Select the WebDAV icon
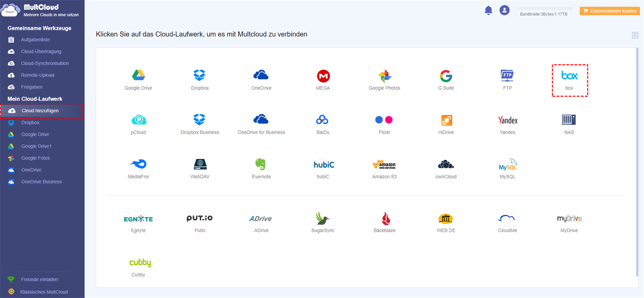 tap(200, 164)
